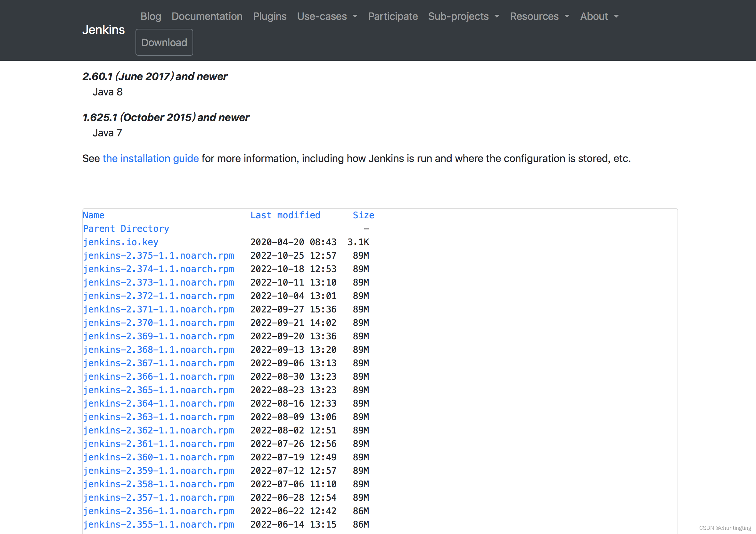Select the '1.625.1 (October 2015) and newer' heading

tap(166, 117)
